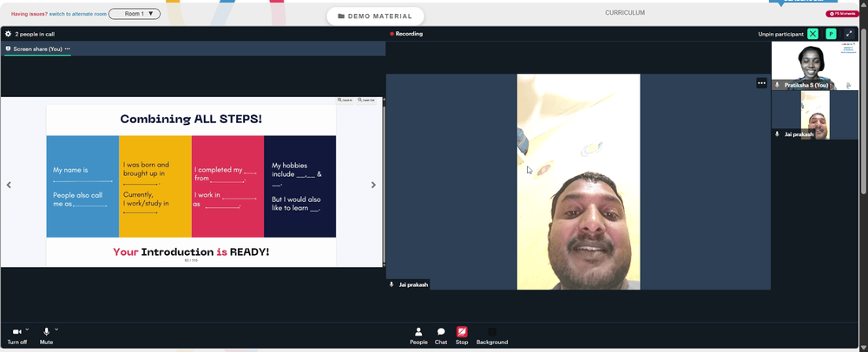Open the Demo Material folder button
Screen dimensions: 868x352
(375, 16)
